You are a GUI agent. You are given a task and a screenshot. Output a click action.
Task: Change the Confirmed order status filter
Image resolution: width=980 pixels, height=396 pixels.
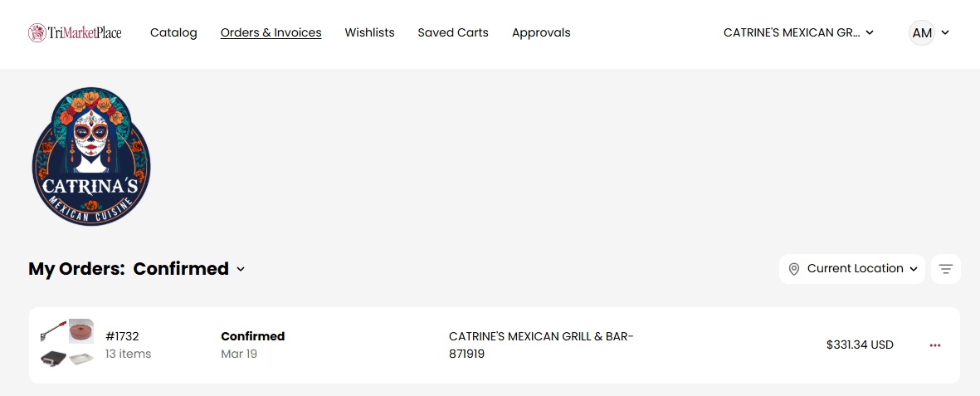click(x=189, y=269)
